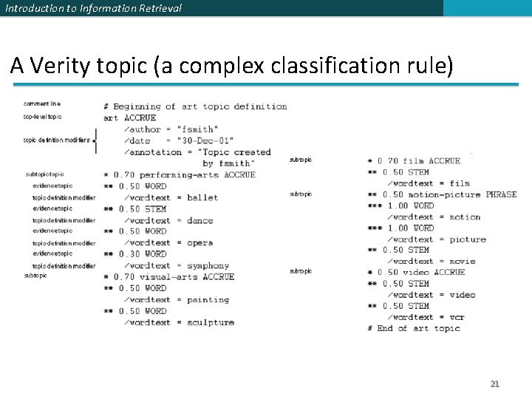Click '/wordtext = symphony' line

(x=177, y=266)
